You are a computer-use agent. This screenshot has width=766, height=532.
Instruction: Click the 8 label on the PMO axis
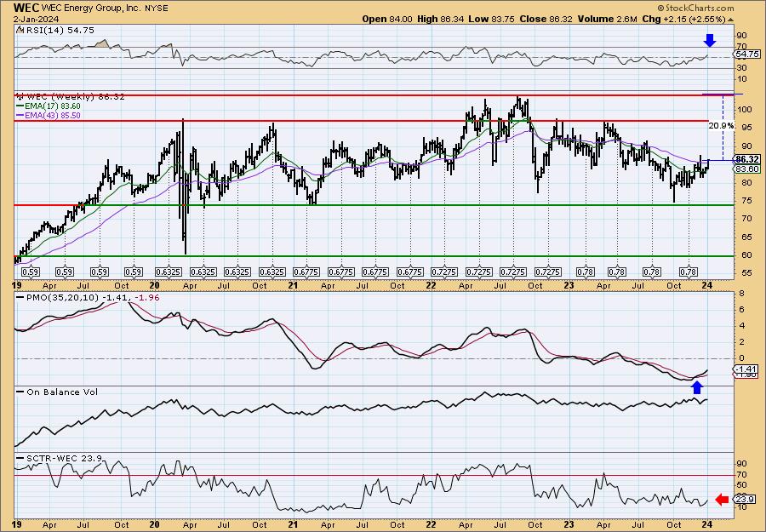point(741,294)
